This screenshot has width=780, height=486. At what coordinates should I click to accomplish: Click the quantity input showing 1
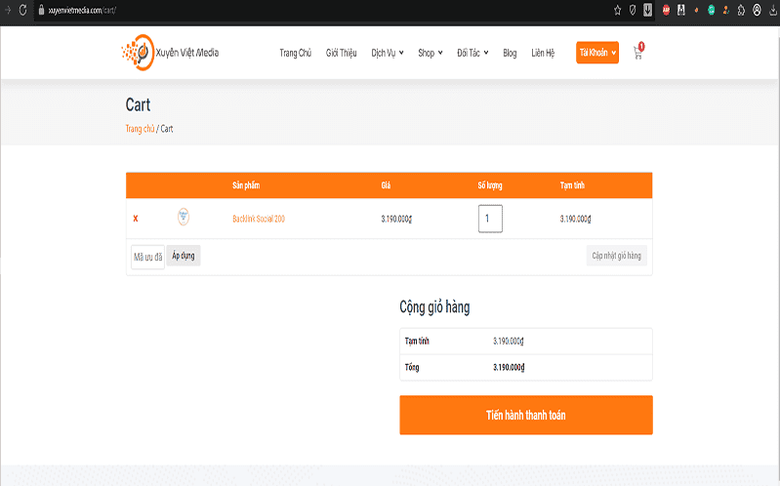[x=490, y=218]
